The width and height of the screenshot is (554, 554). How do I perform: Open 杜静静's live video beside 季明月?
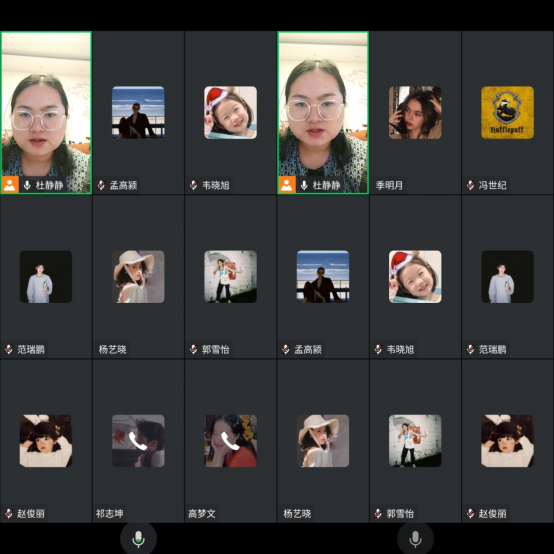323,112
